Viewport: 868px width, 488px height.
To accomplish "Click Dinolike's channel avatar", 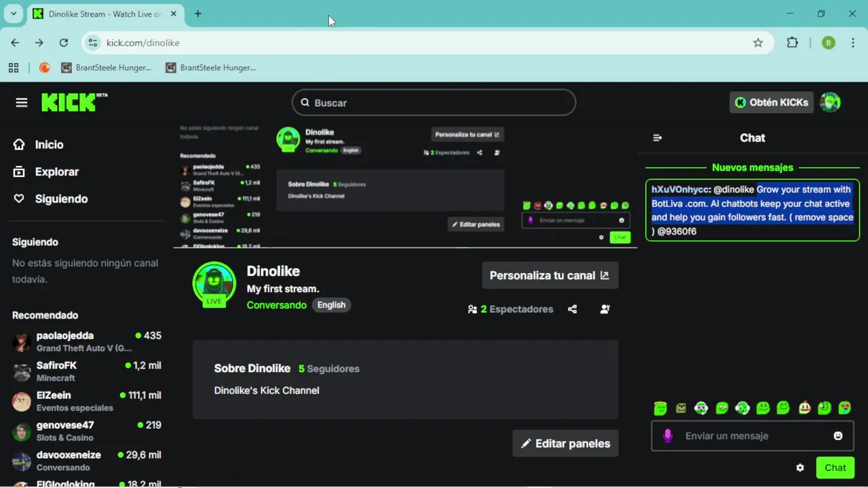I will [x=214, y=284].
